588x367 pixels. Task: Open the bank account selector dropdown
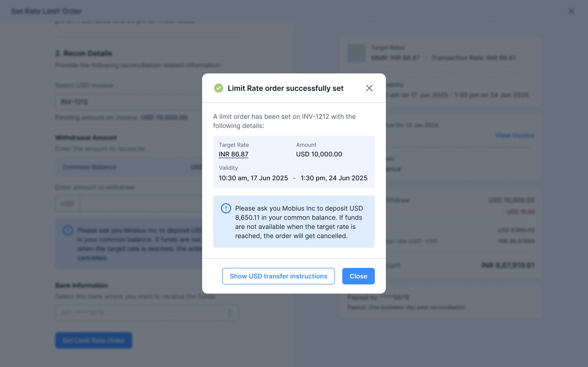147,313
